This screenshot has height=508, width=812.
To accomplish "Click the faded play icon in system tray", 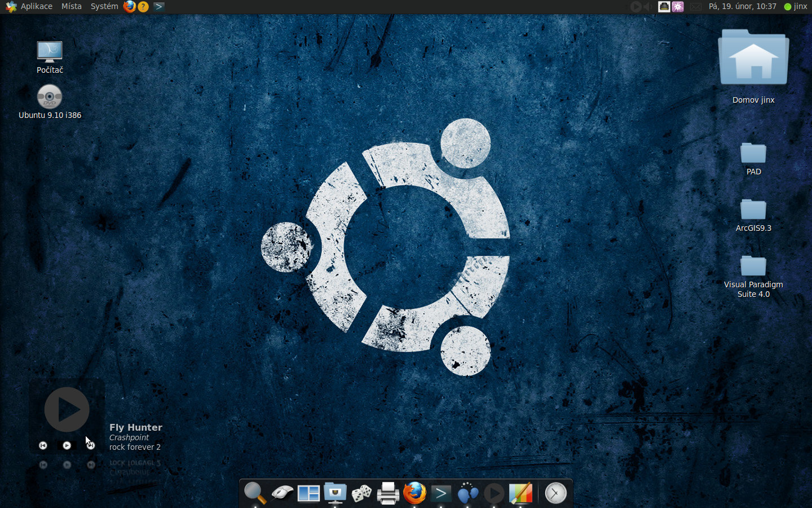I will click(x=636, y=7).
